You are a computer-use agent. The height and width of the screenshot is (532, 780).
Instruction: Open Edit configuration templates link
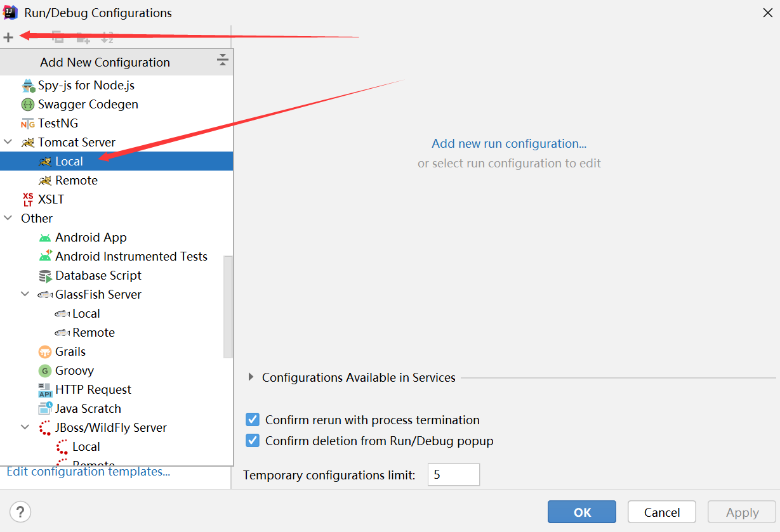pos(88,471)
